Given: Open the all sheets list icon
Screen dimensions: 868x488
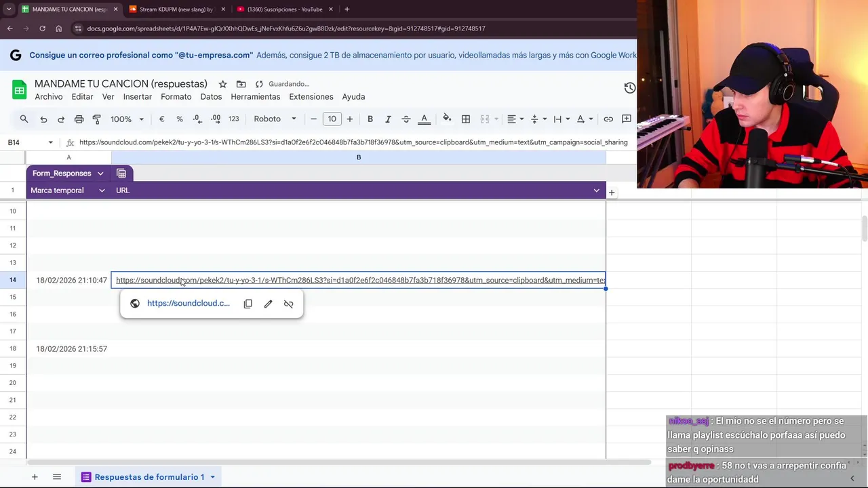Looking at the screenshot, I should click(57, 477).
